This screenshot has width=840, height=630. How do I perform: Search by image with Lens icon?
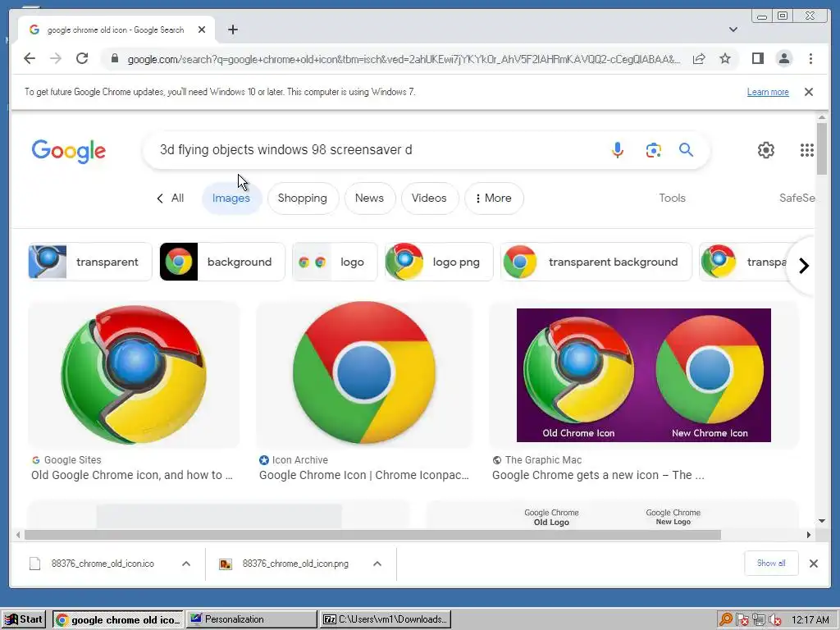[x=653, y=150]
